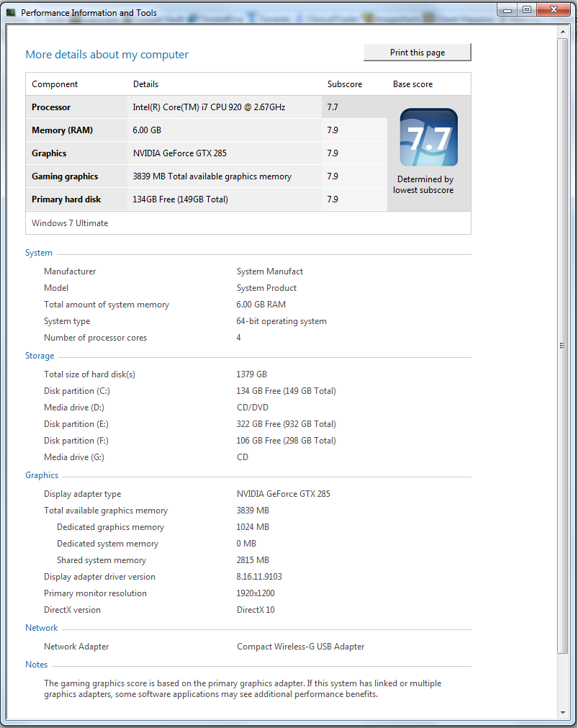Click the scrollbar down arrow

(x=563, y=712)
